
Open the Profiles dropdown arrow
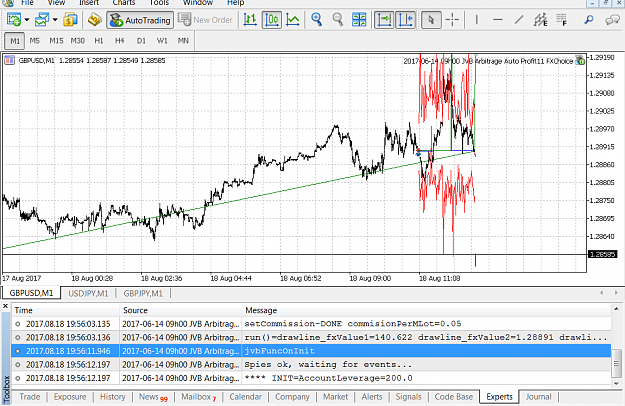55,20
